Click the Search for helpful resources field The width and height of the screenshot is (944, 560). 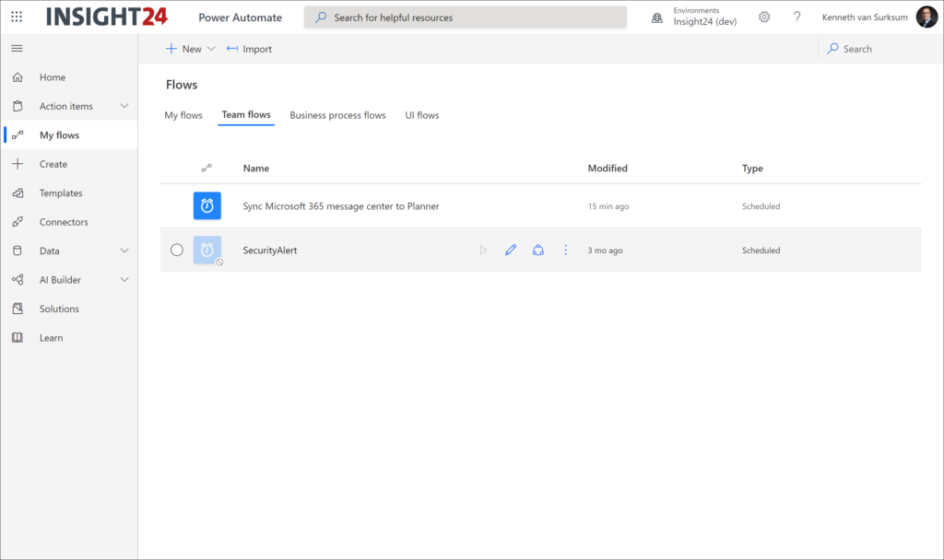tap(465, 17)
